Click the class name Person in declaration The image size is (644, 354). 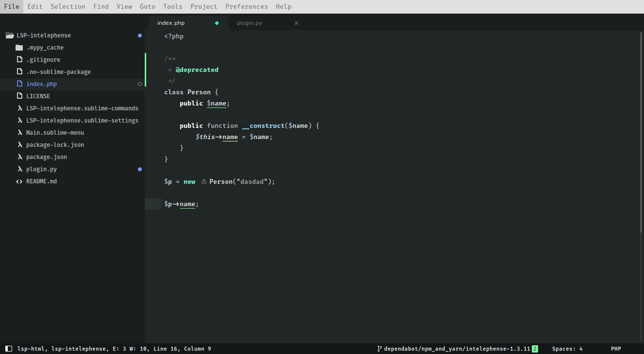[x=199, y=92]
